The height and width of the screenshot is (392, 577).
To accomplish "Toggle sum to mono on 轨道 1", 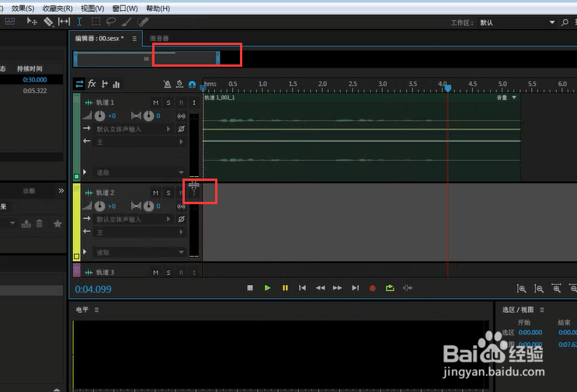I will coord(181,116).
